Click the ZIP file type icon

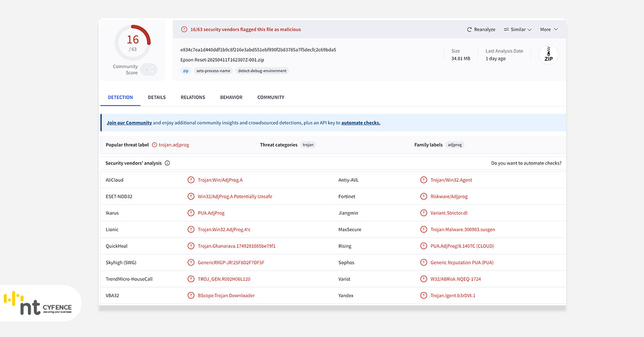[x=548, y=55]
